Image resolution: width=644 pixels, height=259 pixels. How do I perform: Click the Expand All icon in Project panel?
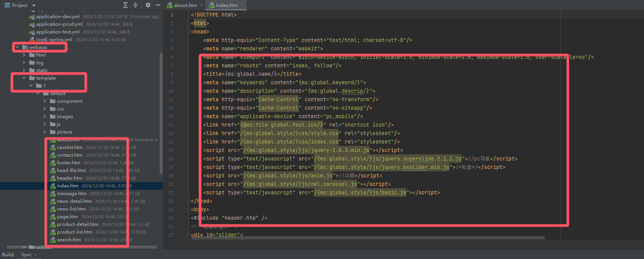click(125, 5)
